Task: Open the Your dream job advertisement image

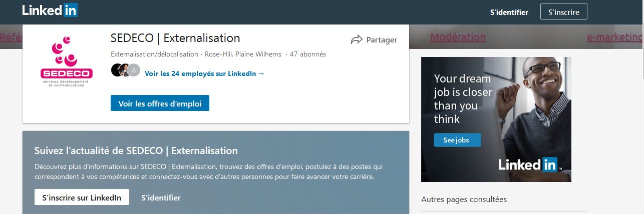Action: point(496,119)
